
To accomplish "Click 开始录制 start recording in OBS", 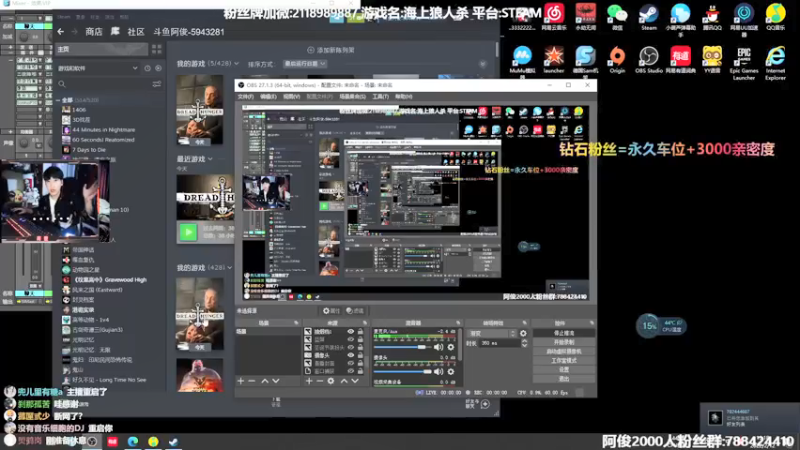I will (563, 342).
